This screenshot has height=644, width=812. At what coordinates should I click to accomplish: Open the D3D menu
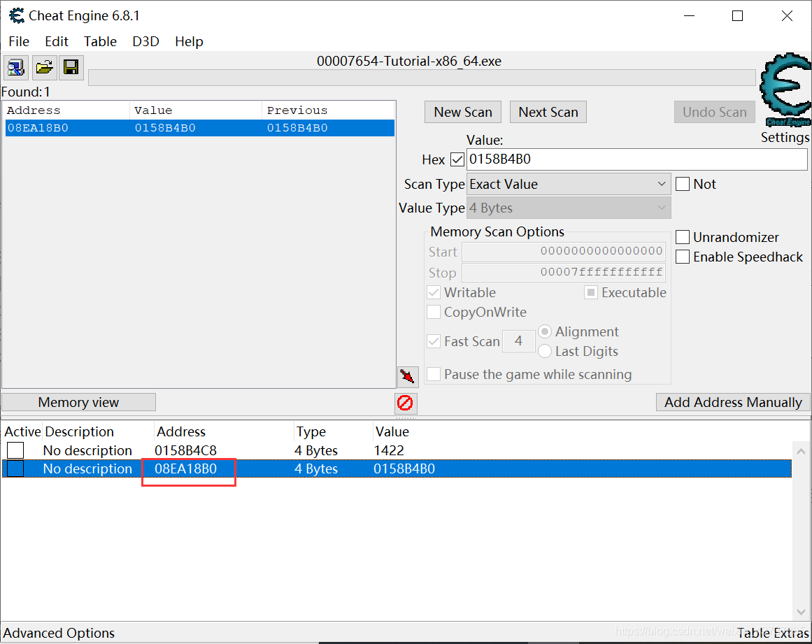tap(145, 41)
